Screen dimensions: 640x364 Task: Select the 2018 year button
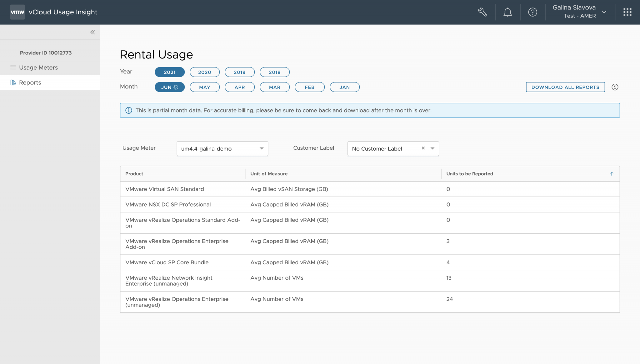pyautogui.click(x=274, y=72)
